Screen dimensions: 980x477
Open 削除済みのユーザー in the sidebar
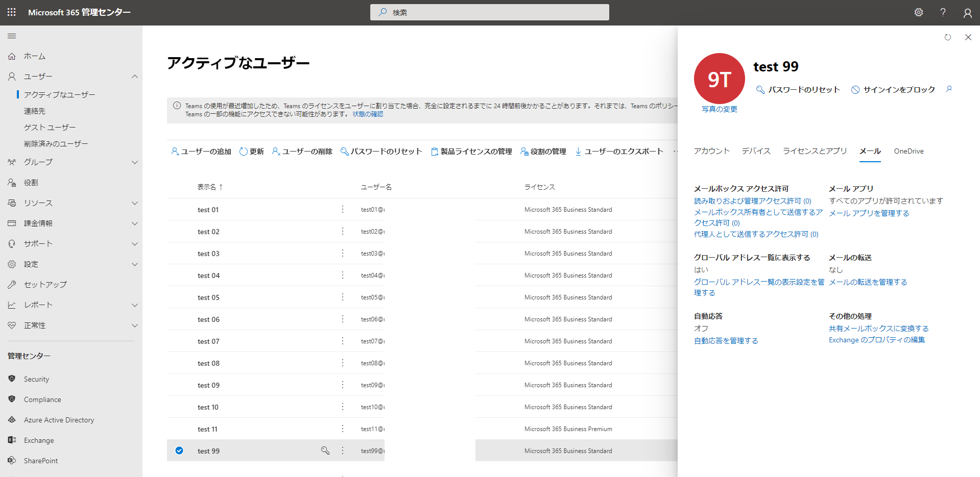click(56, 144)
